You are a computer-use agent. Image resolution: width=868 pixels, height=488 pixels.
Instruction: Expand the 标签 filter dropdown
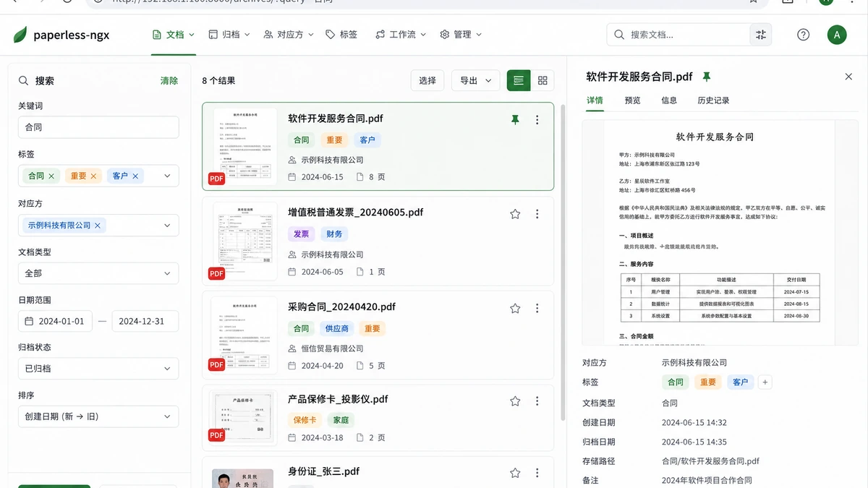coord(168,176)
